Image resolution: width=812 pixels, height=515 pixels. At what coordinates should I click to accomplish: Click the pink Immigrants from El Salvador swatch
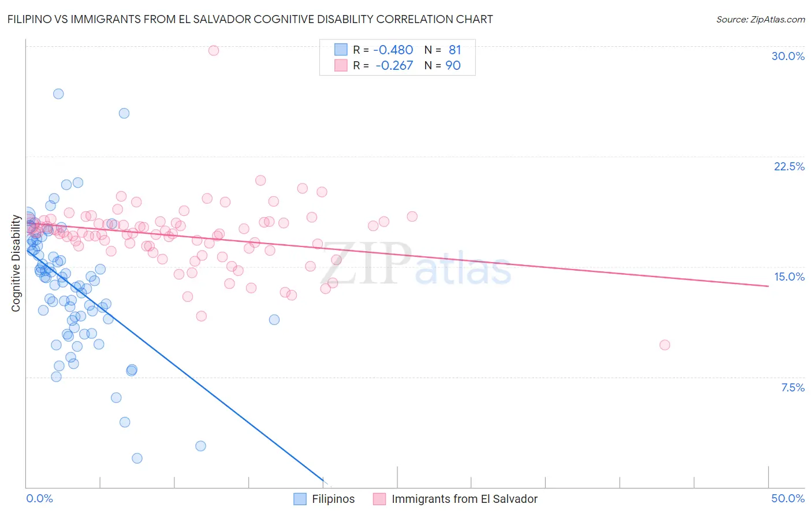(379, 499)
